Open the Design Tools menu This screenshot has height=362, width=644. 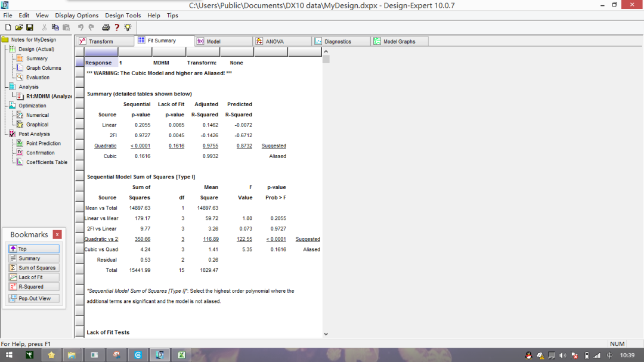(x=123, y=15)
